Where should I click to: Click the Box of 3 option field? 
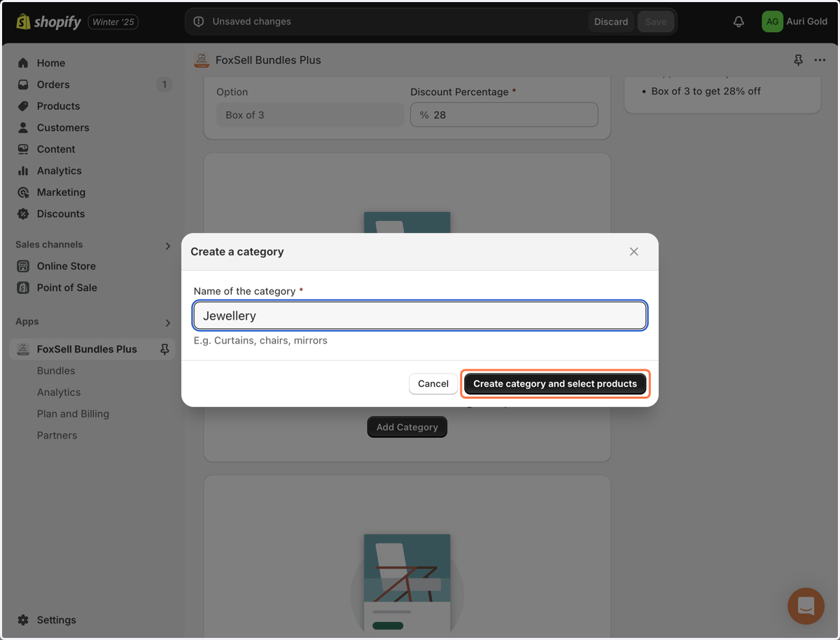click(x=310, y=115)
